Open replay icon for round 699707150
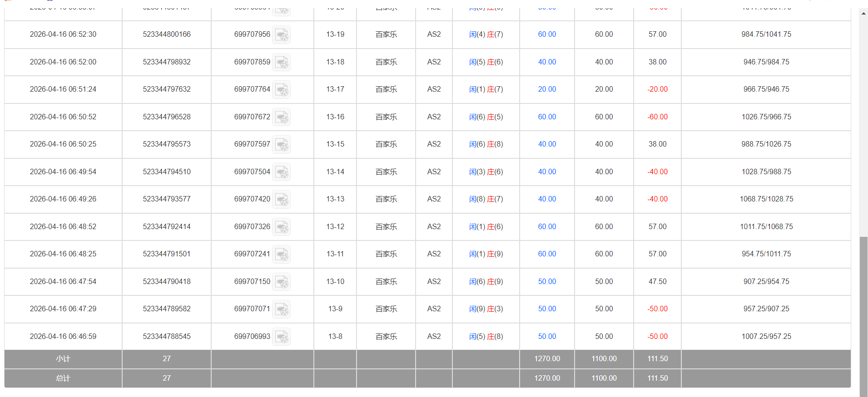The image size is (868, 397). (281, 282)
